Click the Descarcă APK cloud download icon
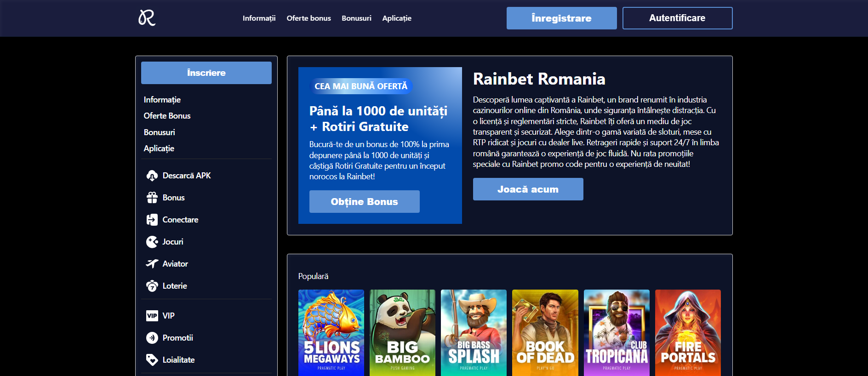 coord(152,176)
